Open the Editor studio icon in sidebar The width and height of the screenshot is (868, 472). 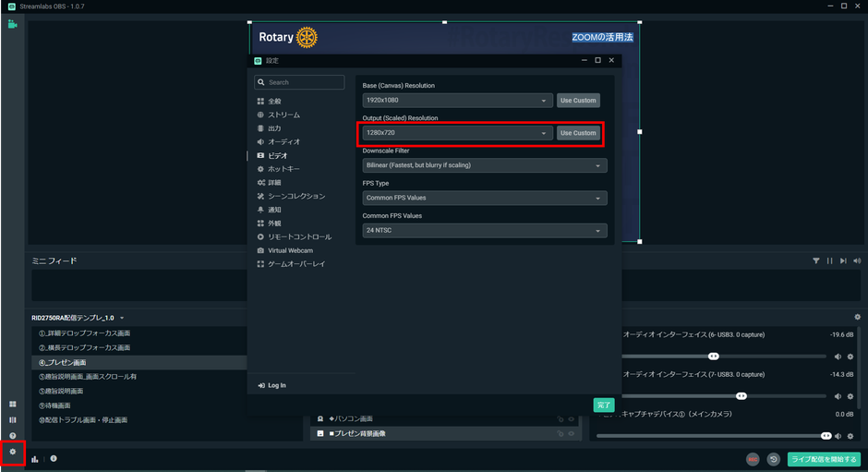(x=12, y=24)
